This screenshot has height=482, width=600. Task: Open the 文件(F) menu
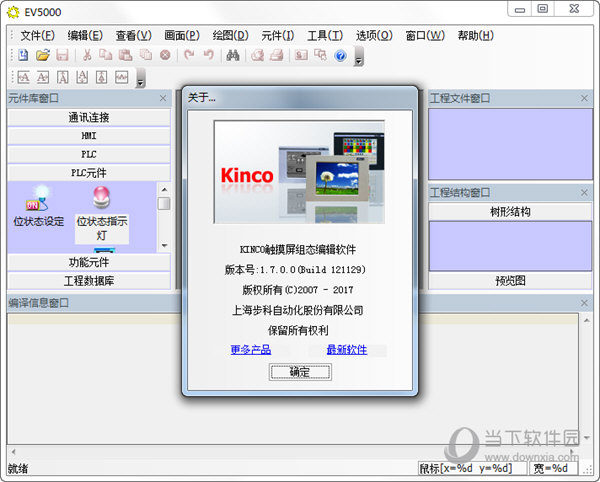coord(37,36)
